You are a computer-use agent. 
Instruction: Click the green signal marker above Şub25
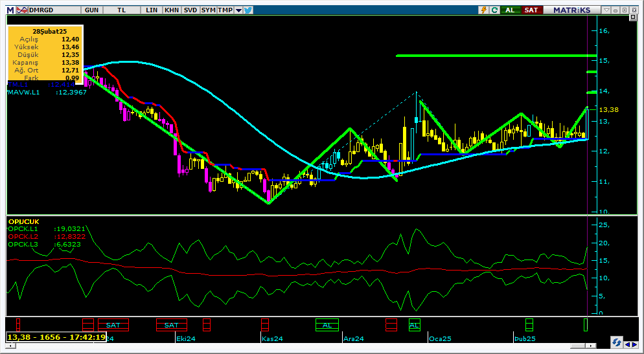[x=529, y=325]
